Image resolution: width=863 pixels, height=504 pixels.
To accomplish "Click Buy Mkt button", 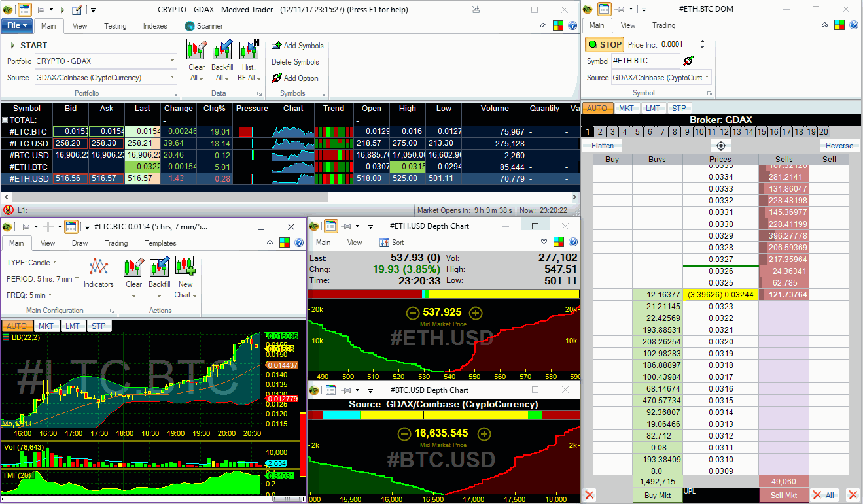I will (658, 496).
